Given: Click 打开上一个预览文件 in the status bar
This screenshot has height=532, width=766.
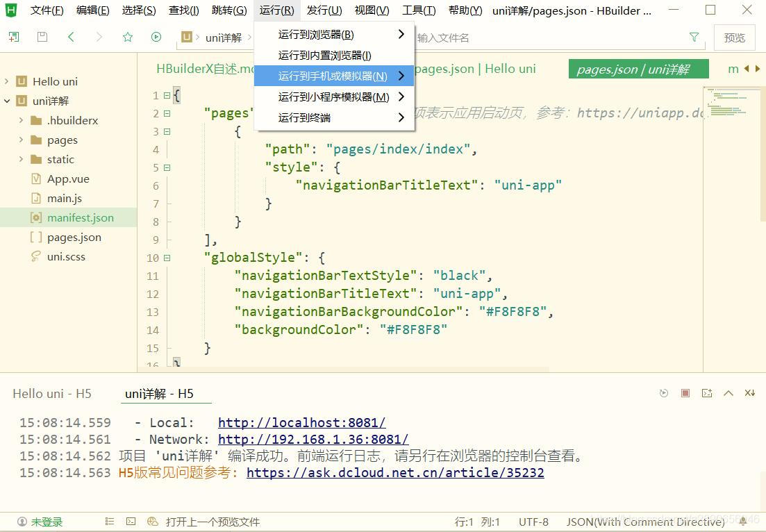Looking at the screenshot, I should [x=213, y=522].
